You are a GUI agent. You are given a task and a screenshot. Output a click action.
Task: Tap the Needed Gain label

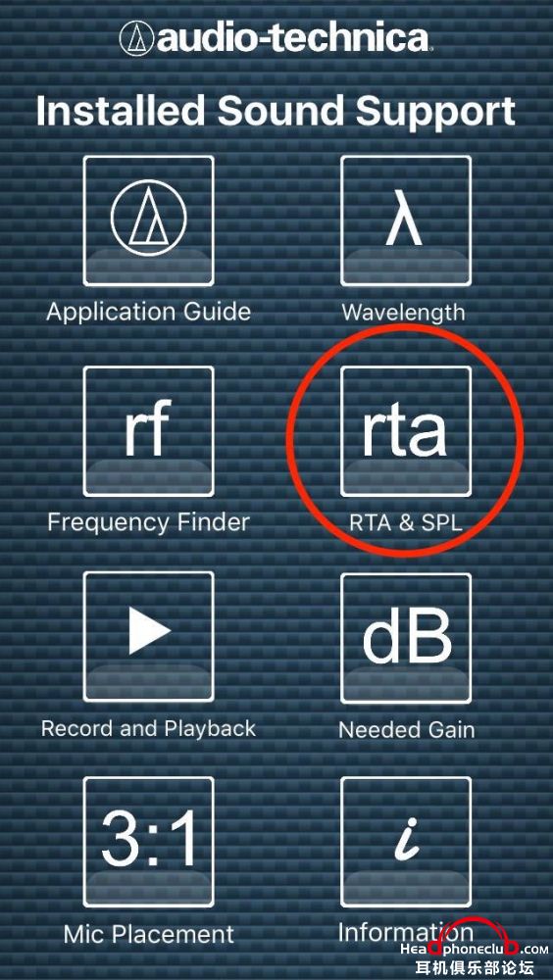pyautogui.click(x=407, y=729)
